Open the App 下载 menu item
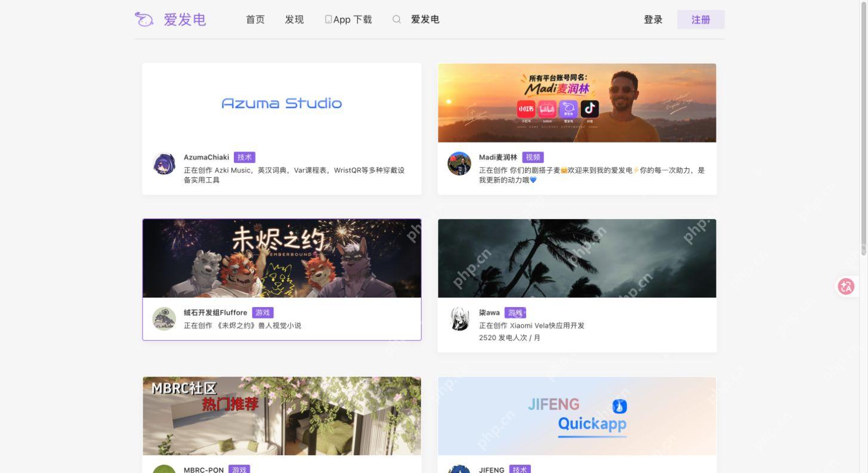Image resolution: width=868 pixels, height=473 pixels. click(348, 20)
